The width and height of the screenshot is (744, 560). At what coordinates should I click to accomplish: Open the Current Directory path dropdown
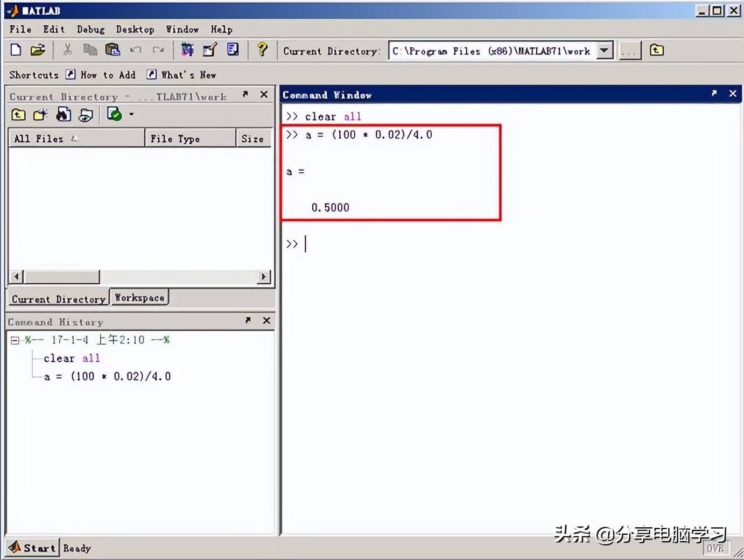pyautogui.click(x=605, y=51)
